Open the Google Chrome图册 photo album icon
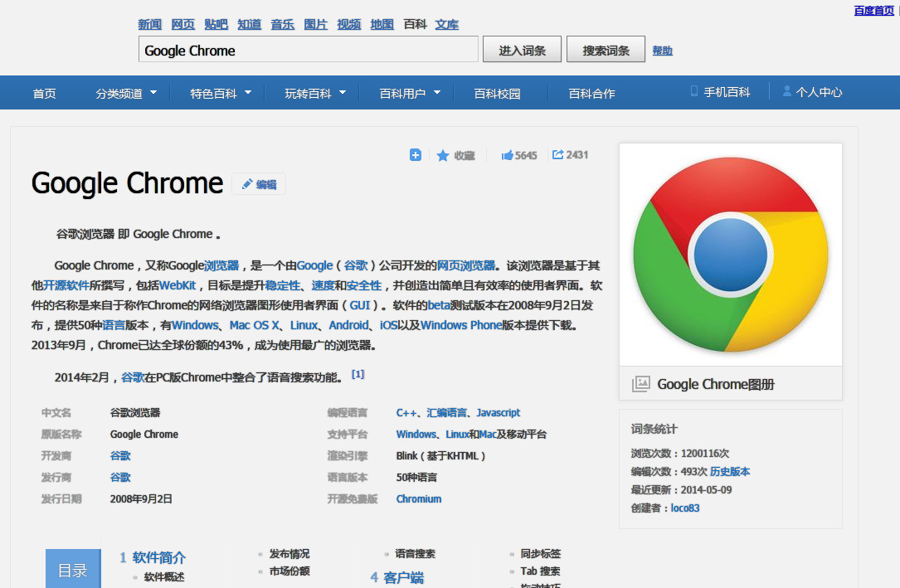This screenshot has height=588, width=900. pyautogui.click(x=640, y=384)
